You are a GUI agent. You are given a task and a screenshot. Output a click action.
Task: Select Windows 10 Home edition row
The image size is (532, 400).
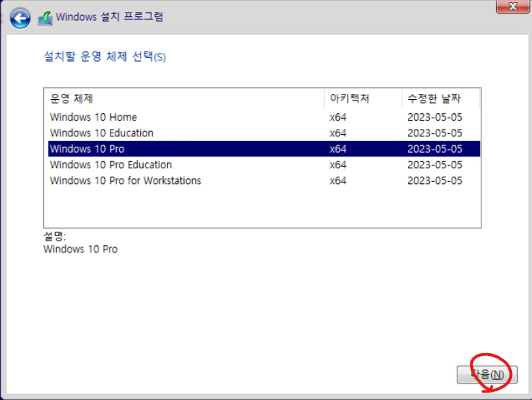[264, 117]
